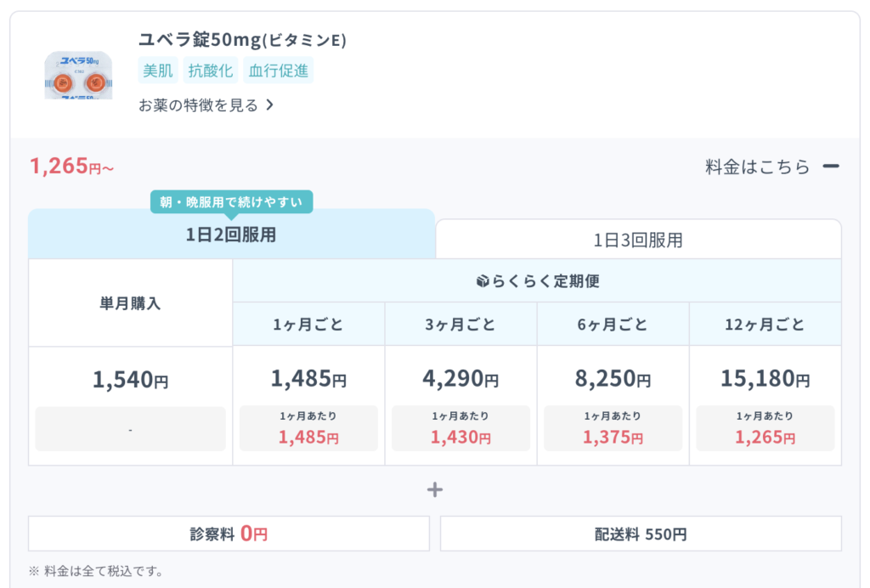Click the chevron next to お薬の特徴を見る
This screenshot has height=588, width=870.
[269, 105]
